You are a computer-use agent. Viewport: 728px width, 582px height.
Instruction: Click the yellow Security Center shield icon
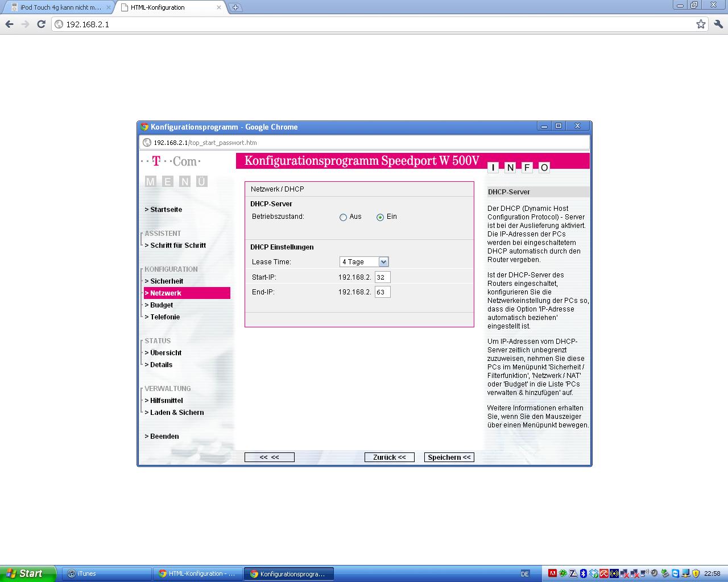coord(696,573)
